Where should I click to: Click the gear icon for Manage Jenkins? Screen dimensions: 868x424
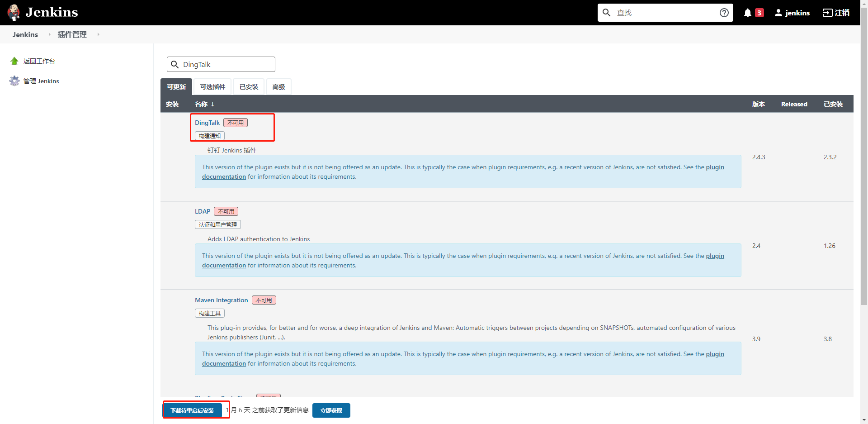coord(14,81)
